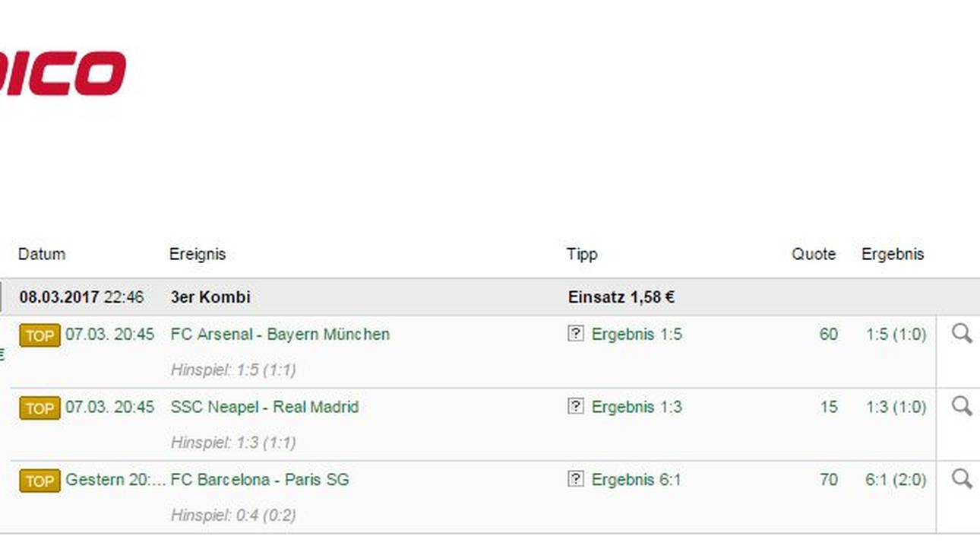Click the Ergebnis column header
Screen dimensions: 980x552
click(893, 254)
